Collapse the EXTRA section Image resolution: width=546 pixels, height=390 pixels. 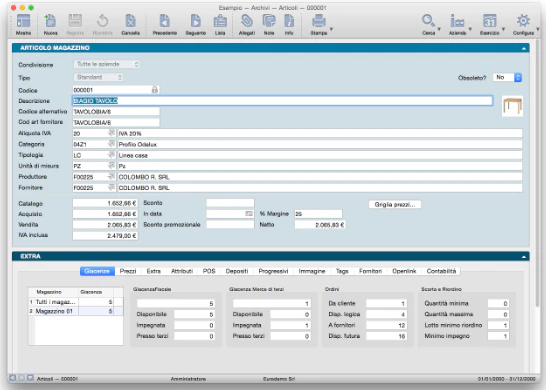[x=523, y=257]
